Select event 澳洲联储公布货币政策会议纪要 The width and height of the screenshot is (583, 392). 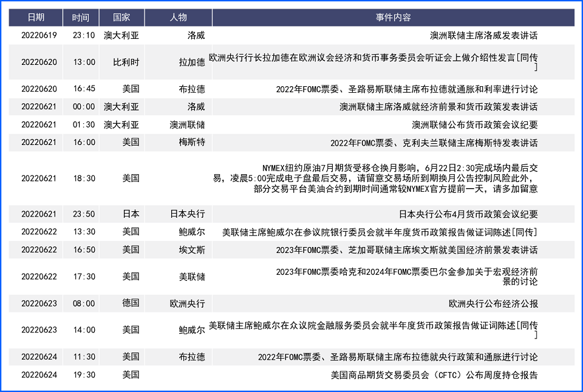475,124
